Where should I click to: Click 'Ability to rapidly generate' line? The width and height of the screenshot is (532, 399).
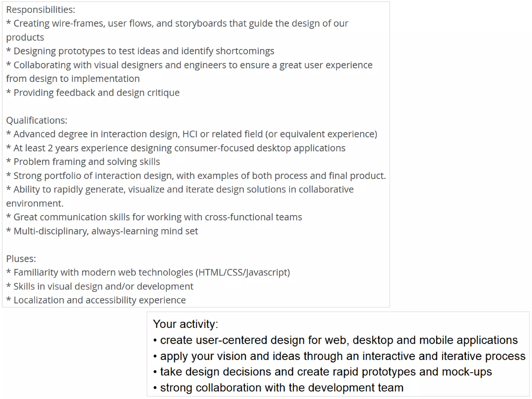pyautogui.click(x=180, y=196)
